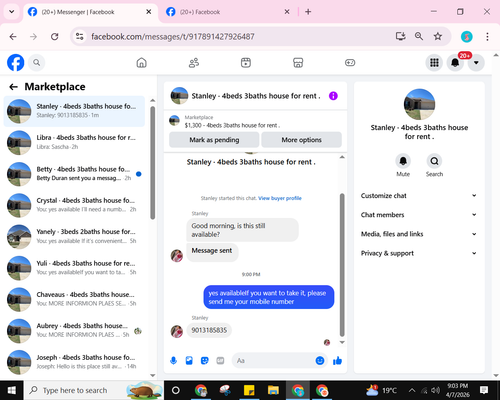Viewport: 500px width, 400px height.
Task: Close the second Facebook browser tab
Action: 287,12
